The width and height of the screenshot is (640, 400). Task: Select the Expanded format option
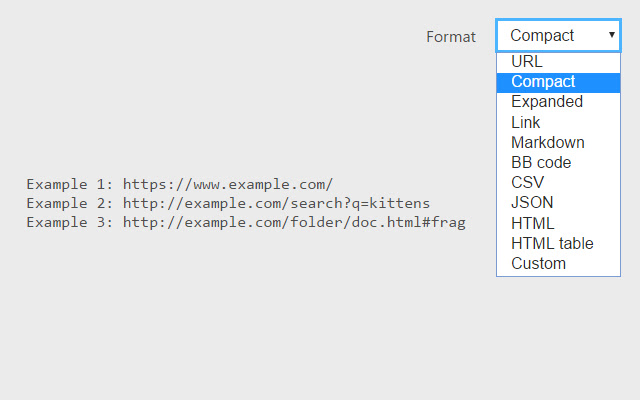547,102
